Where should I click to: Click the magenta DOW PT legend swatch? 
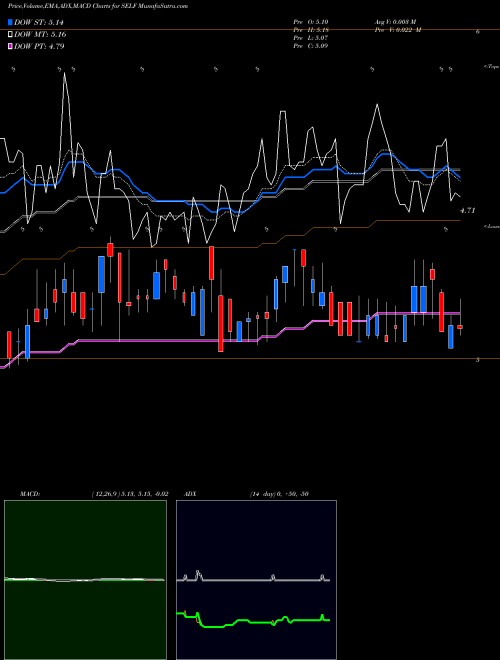click(x=10, y=46)
